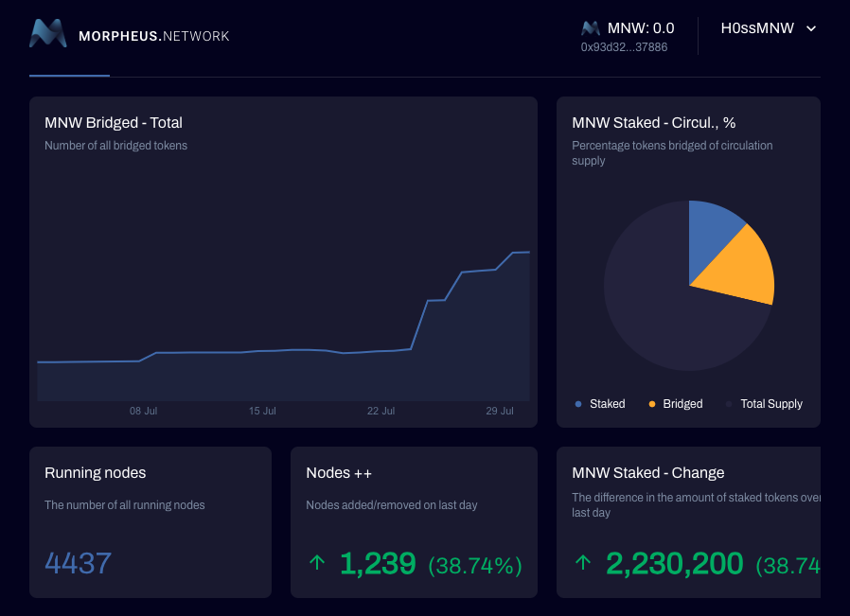Click the green up arrow beside 1,239
The image size is (850, 616).
(x=317, y=562)
